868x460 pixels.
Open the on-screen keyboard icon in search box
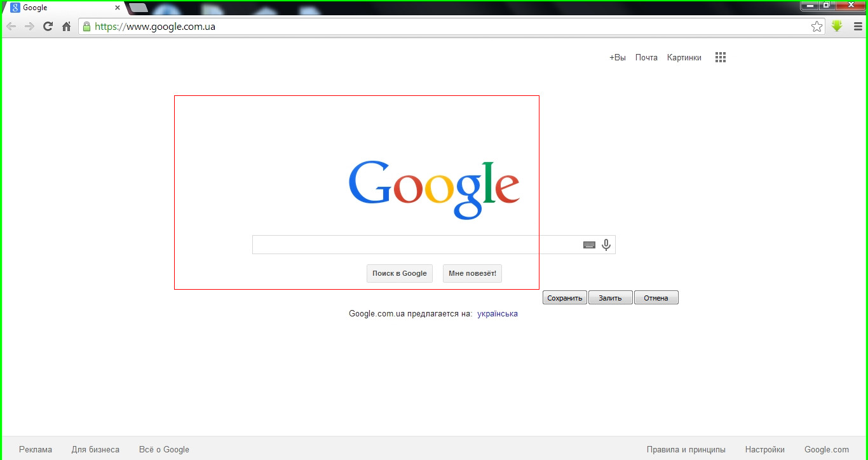(x=589, y=245)
